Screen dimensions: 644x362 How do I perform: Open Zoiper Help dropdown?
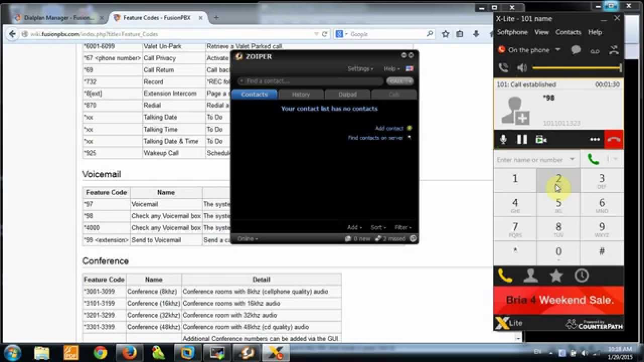tap(391, 69)
